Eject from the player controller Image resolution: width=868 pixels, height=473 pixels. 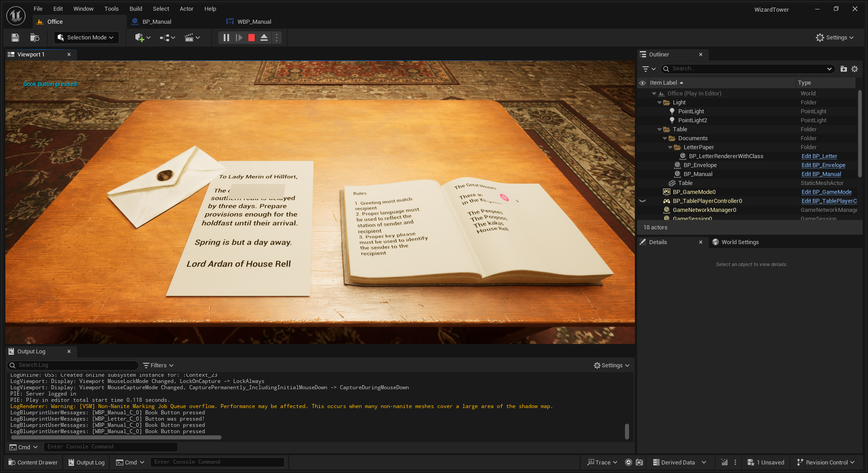coord(264,38)
